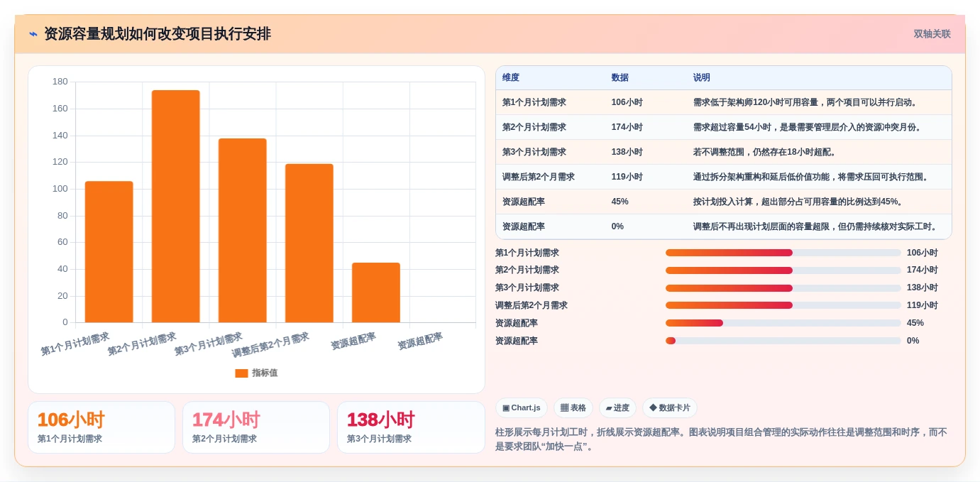980x482 pixels.
Task: Click the 说明 table column header
Action: click(702, 77)
